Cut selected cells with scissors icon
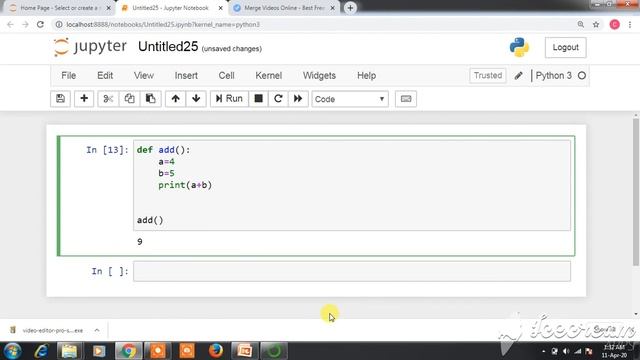Viewport: 640px width, 360px height. 108,99
